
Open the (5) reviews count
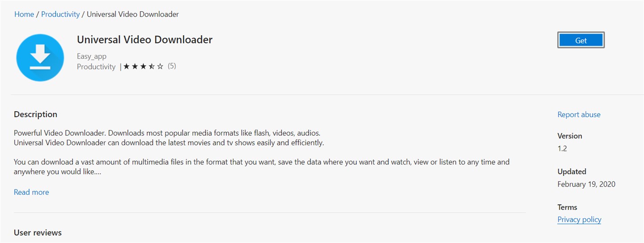tap(172, 66)
